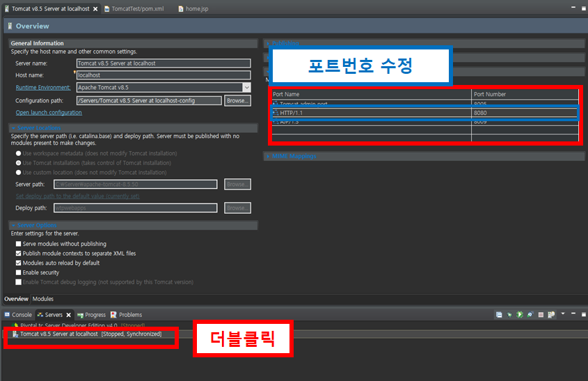
Task: Click the Server path text field
Action: click(136, 185)
